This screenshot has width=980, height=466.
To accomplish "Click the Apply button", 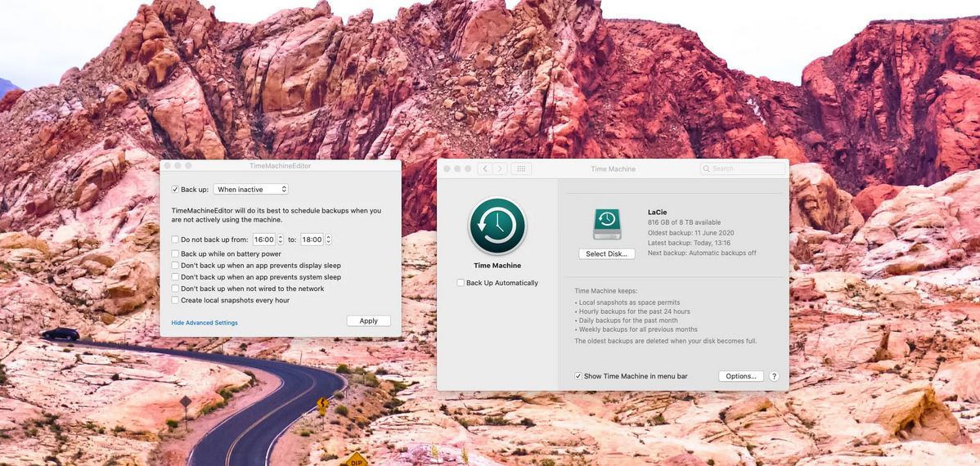I will 369,321.
